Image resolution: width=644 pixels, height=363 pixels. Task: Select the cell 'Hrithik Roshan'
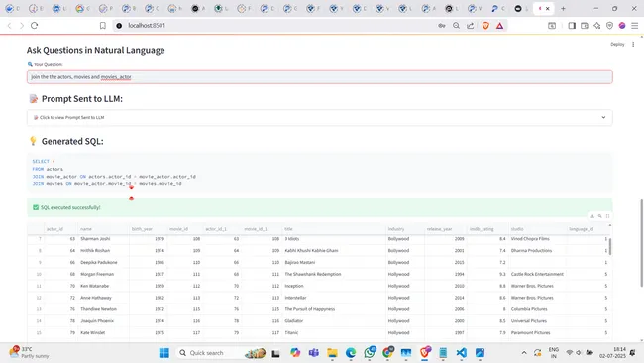(103, 250)
